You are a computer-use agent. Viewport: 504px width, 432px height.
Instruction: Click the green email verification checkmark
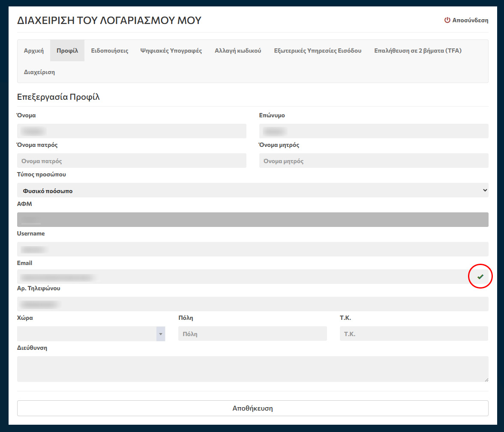[480, 277]
